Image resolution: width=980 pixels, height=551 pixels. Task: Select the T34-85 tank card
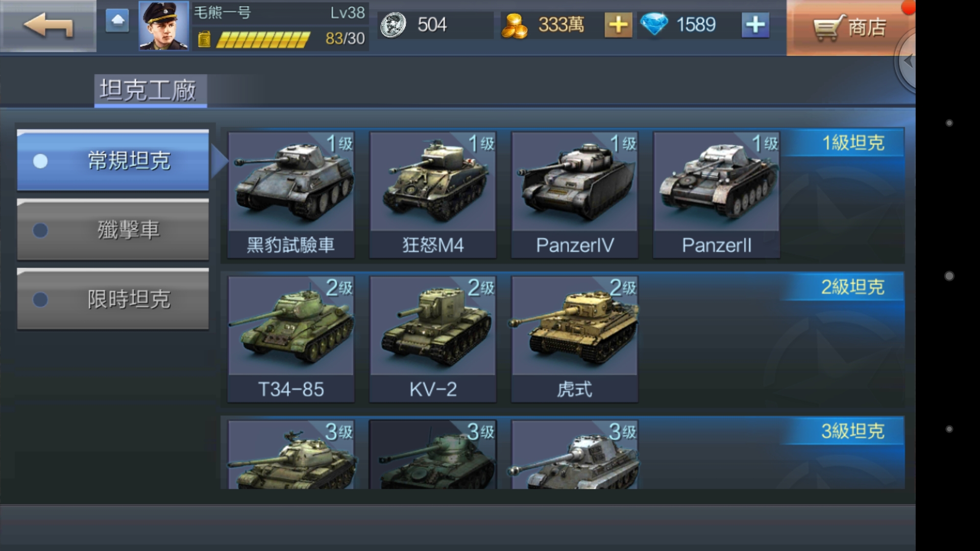(291, 339)
